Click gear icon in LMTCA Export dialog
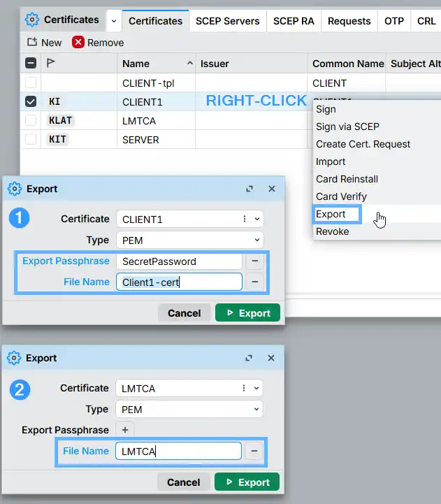 tap(14, 358)
